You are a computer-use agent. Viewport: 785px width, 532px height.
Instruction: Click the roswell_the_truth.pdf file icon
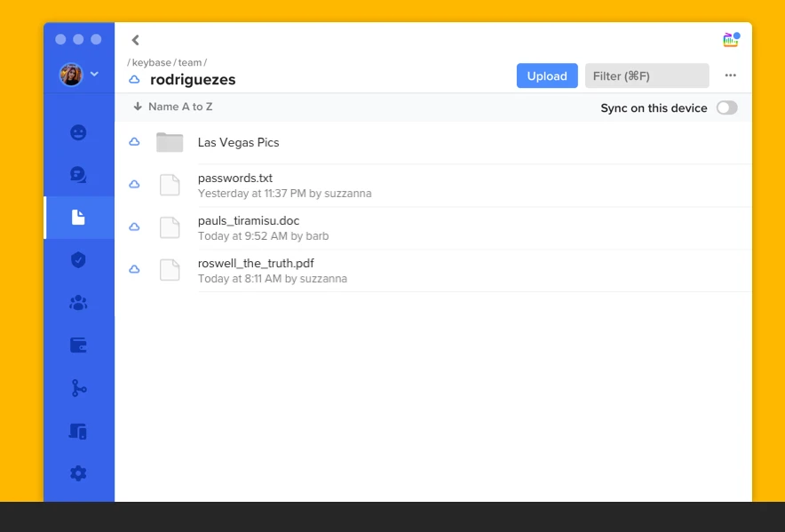click(170, 270)
